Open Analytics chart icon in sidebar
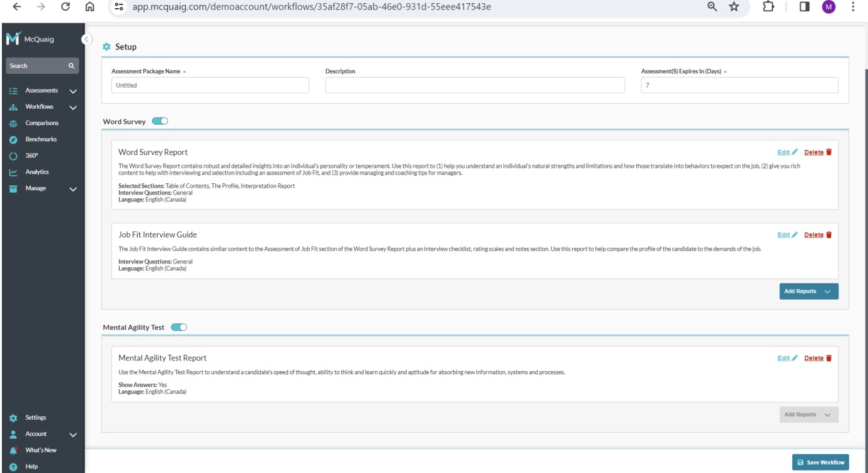This screenshot has width=868, height=473. pos(13,172)
